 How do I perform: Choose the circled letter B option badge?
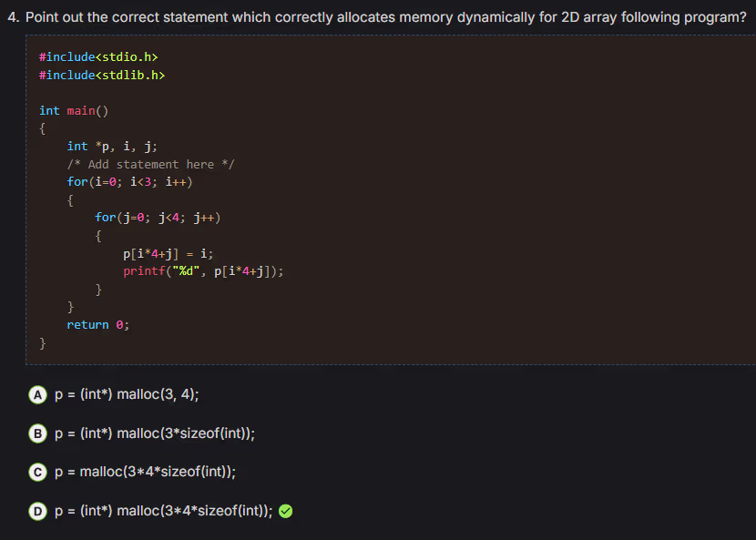(x=37, y=433)
